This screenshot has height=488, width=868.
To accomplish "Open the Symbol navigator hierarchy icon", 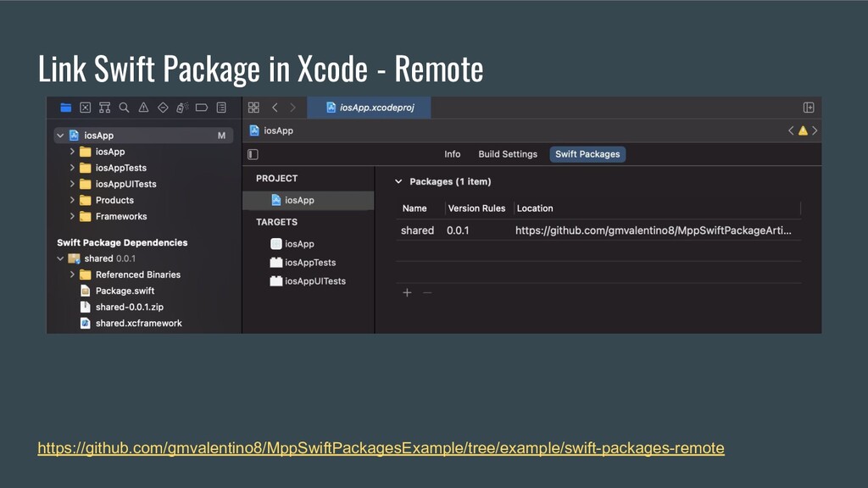I will pos(104,108).
